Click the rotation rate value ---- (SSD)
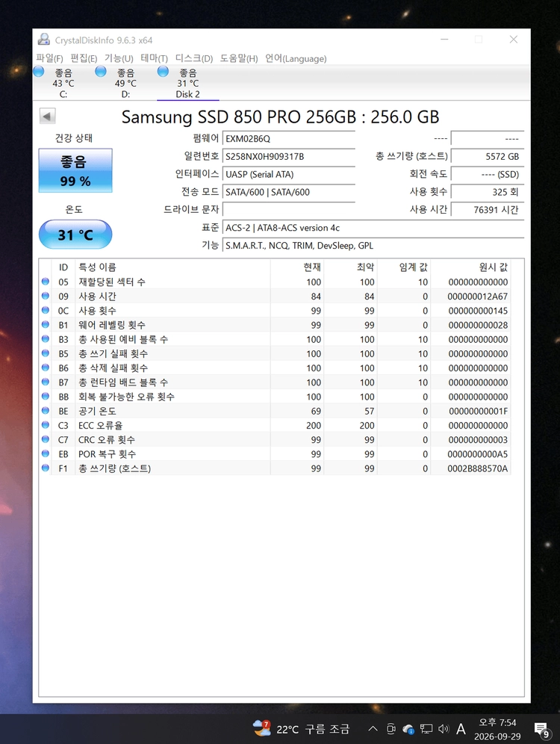This screenshot has height=744, width=560. 488,174
